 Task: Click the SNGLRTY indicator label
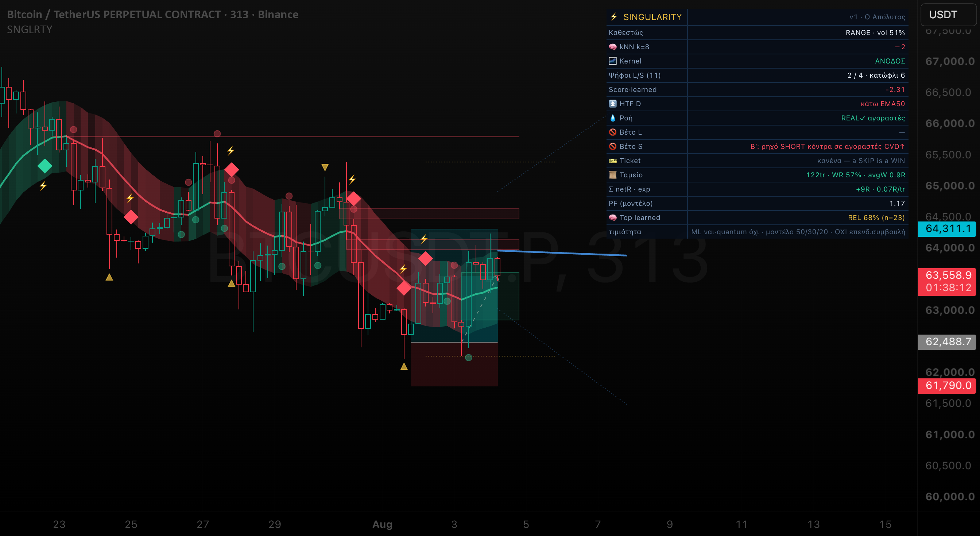pyautogui.click(x=29, y=29)
